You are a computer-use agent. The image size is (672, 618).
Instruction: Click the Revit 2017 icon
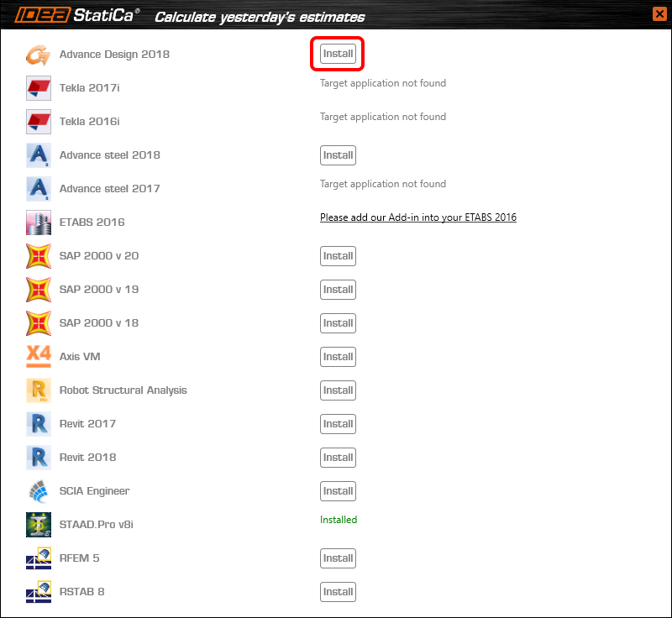click(x=38, y=423)
